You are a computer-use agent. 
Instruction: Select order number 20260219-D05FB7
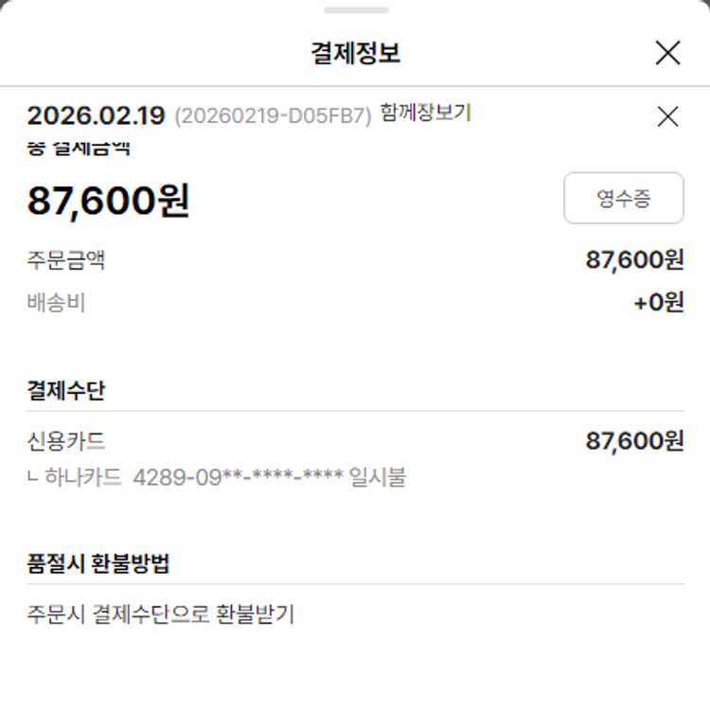273,116
